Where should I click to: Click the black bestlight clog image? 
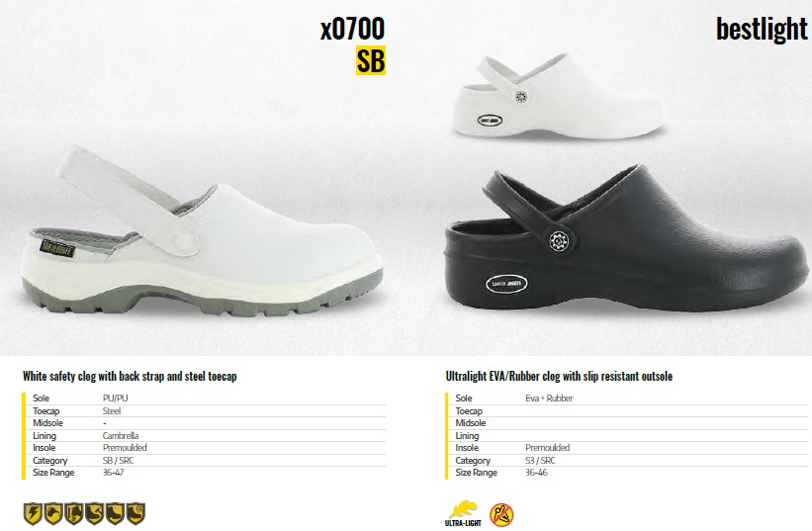tap(625, 240)
